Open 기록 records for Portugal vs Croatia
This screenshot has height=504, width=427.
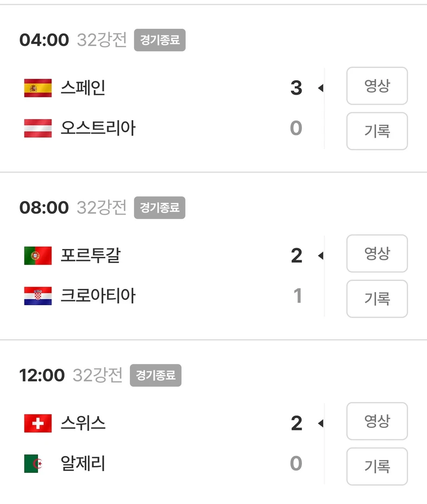[x=377, y=299]
